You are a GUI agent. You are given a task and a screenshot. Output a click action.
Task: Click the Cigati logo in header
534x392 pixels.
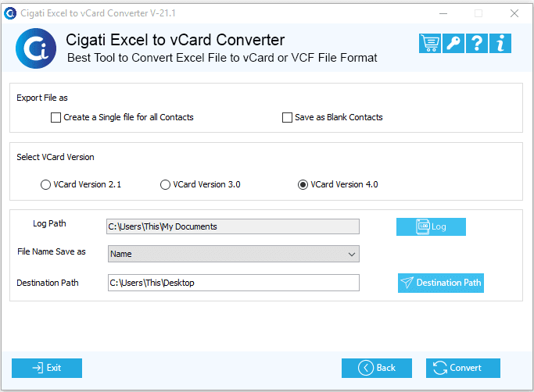click(x=36, y=48)
